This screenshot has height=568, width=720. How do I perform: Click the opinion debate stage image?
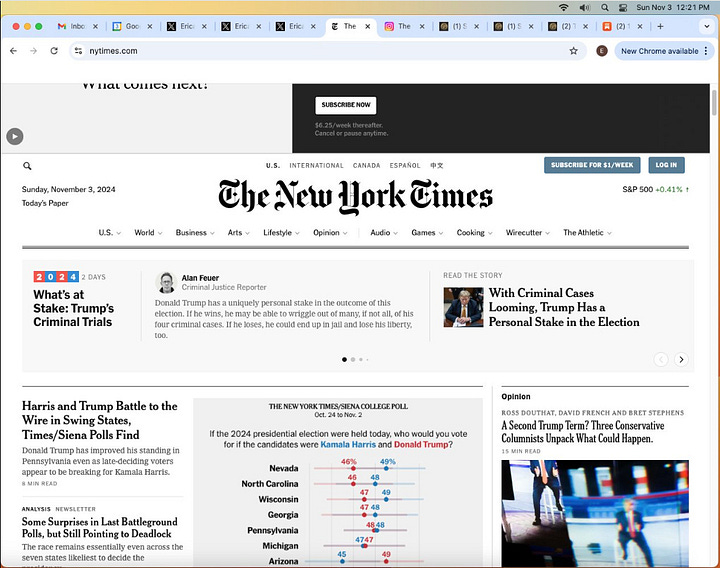click(595, 513)
